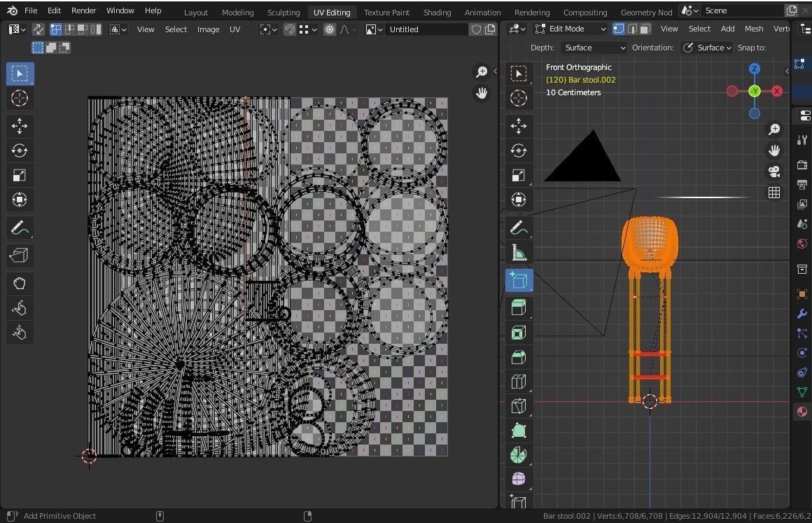Screen dimensions: 812x523
Task: Select the Inset Faces tool in the 3D viewport
Action: pyautogui.click(x=519, y=333)
